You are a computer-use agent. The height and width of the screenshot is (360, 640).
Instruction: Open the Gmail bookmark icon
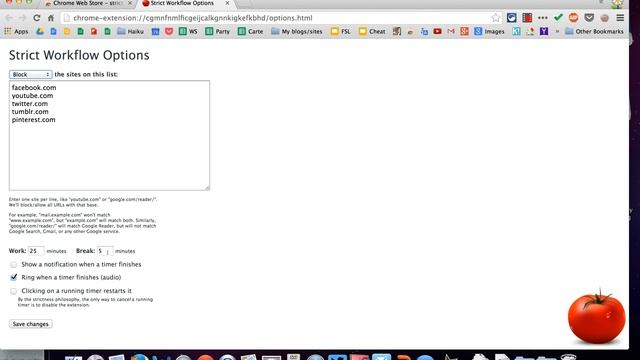tap(451, 31)
